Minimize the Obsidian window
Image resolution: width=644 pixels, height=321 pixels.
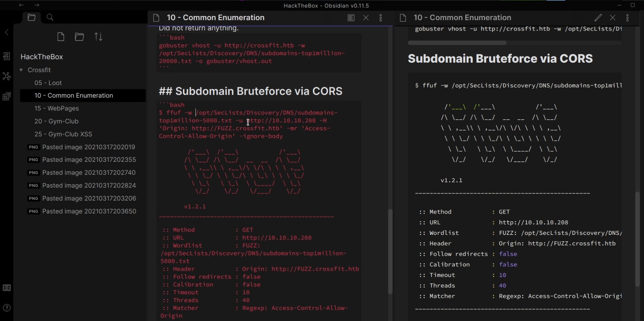pos(619,5)
